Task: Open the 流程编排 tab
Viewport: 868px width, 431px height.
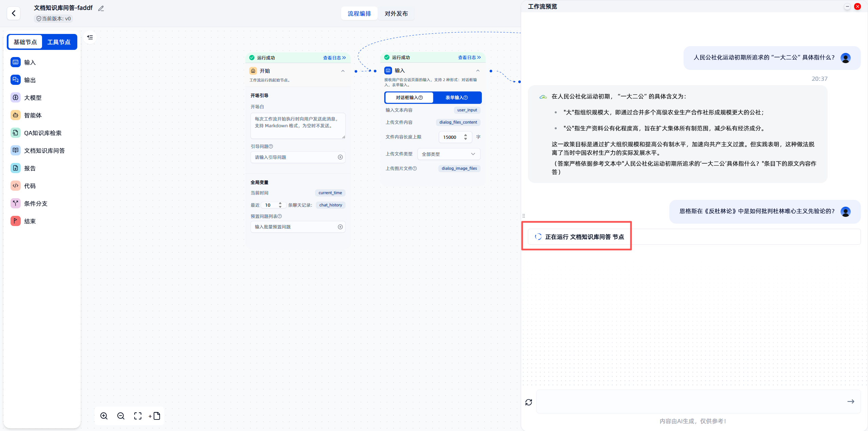Action: click(x=359, y=14)
